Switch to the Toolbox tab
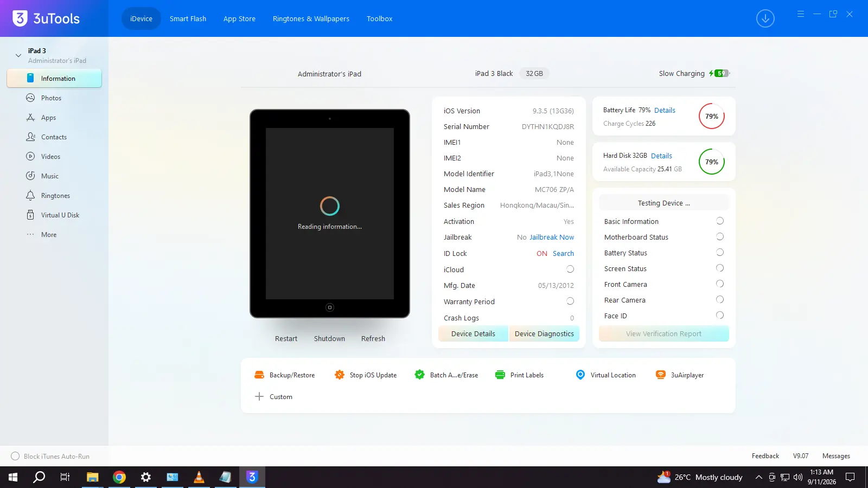This screenshot has height=488, width=868. click(x=379, y=18)
